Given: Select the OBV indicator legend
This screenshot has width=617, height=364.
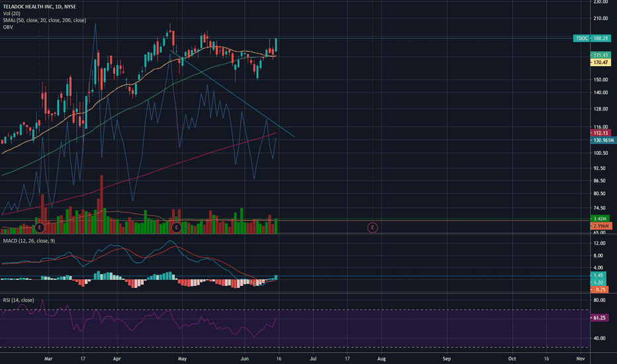Looking at the screenshot, I should [8, 27].
